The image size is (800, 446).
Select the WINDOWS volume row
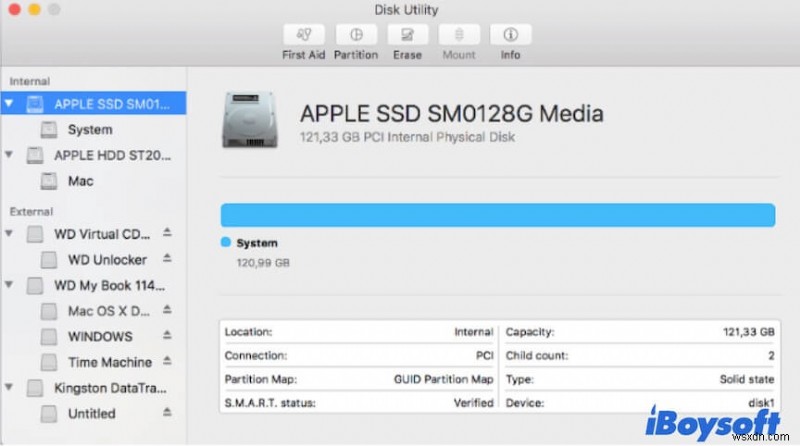pyautogui.click(x=93, y=336)
